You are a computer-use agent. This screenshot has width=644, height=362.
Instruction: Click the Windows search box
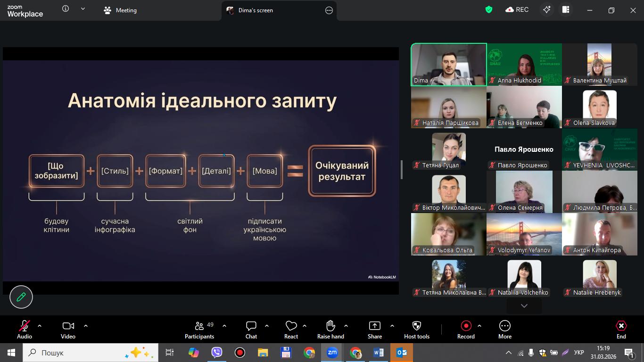click(78, 353)
